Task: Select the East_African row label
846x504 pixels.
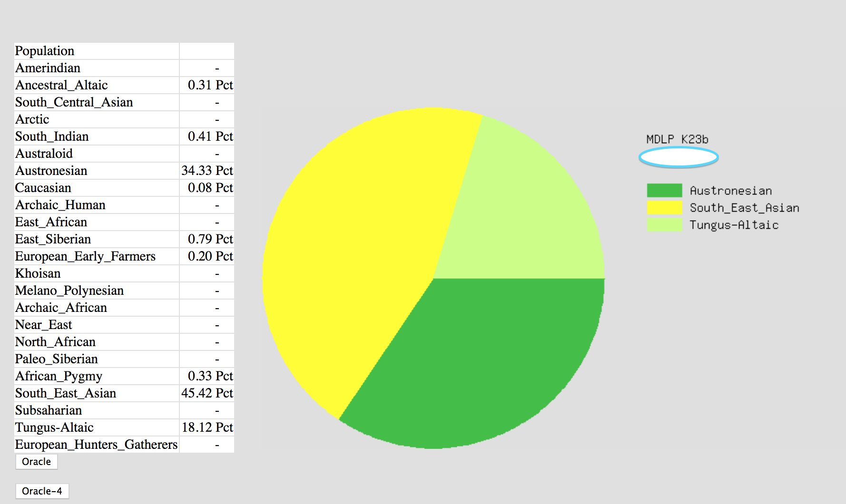Action: click(x=51, y=222)
